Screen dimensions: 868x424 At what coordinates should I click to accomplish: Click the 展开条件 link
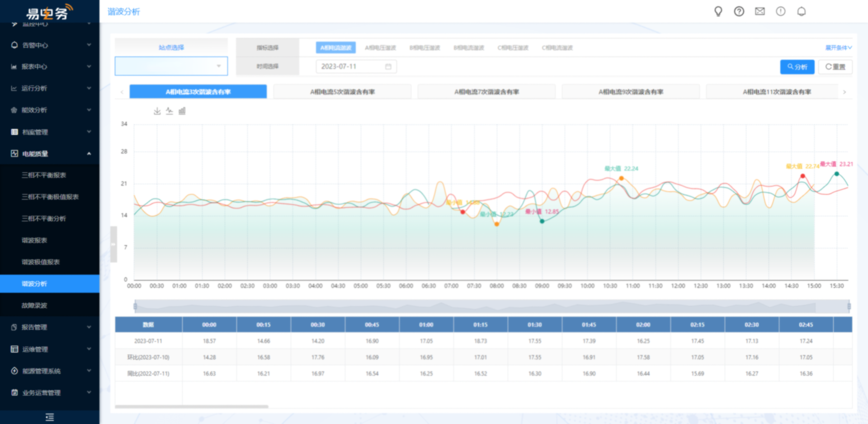pyautogui.click(x=838, y=48)
